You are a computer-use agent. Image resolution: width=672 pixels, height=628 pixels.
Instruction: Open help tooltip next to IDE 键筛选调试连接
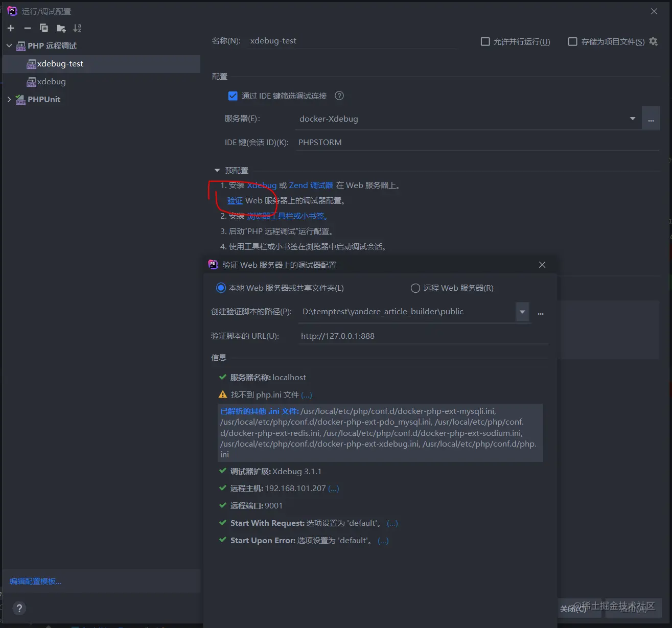coord(339,96)
